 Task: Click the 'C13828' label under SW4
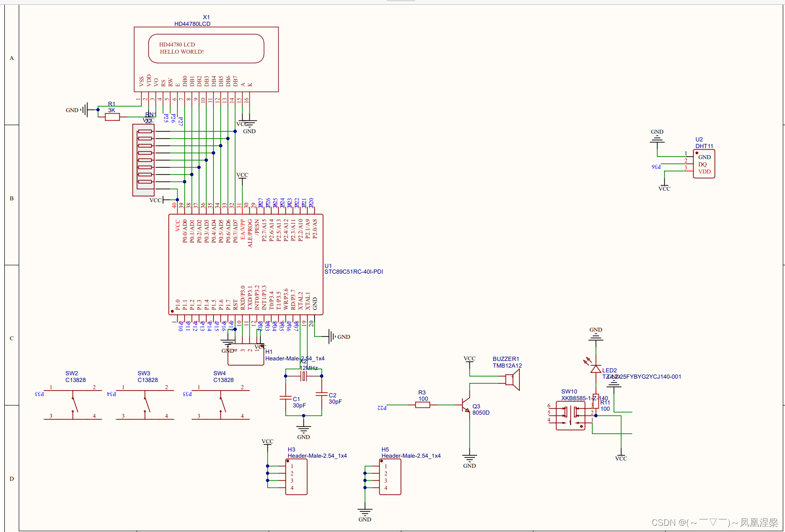point(223,380)
